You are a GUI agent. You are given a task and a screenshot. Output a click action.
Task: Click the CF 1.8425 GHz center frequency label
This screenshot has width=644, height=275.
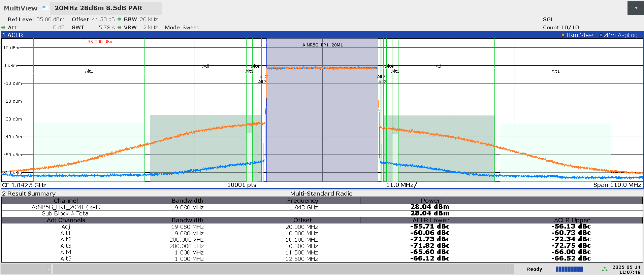click(x=24, y=185)
